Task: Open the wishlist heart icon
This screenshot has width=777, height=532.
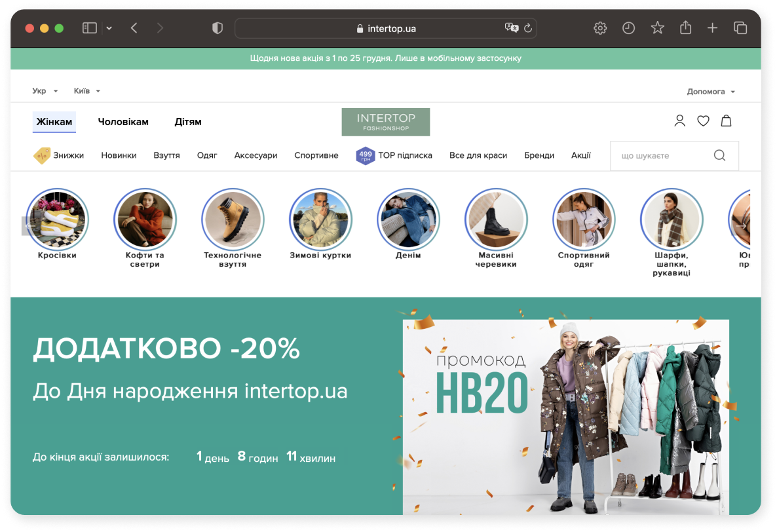Action: tap(703, 121)
